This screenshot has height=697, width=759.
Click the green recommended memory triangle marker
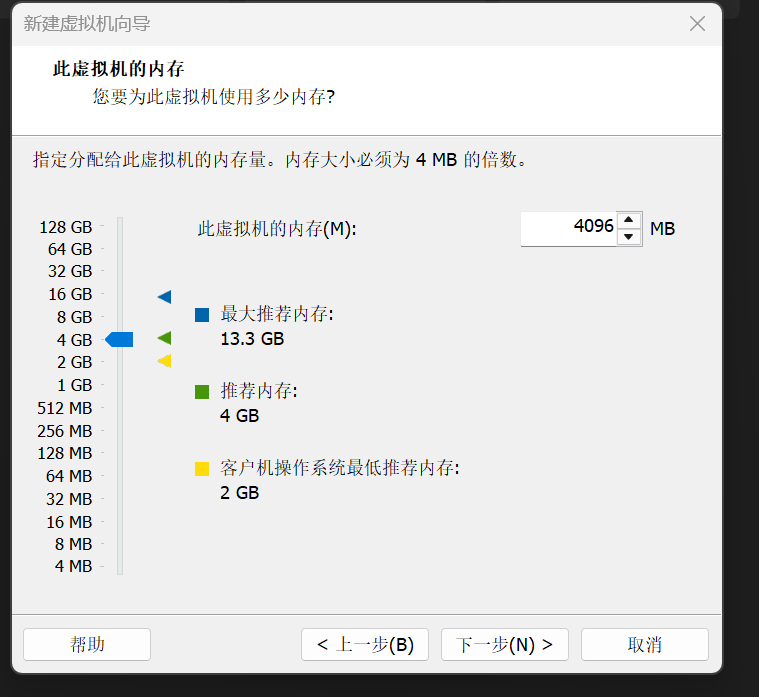pyautogui.click(x=165, y=338)
